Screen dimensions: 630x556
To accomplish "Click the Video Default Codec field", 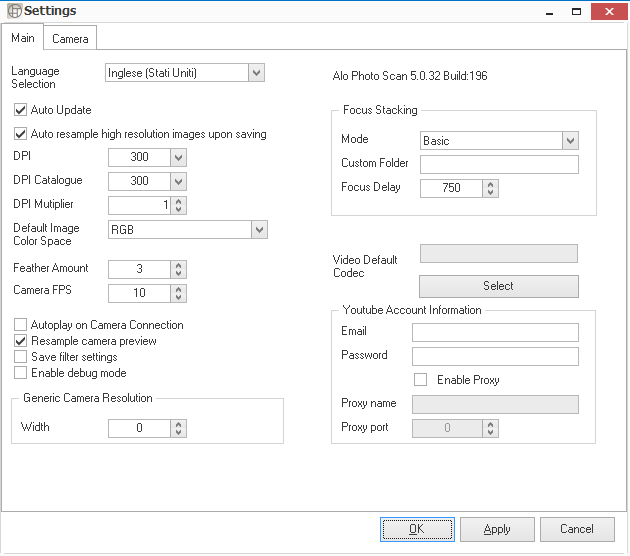I will point(499,253).
